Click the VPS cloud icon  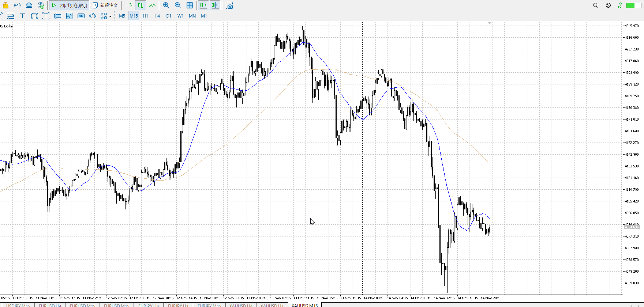(x=29, y=5)
